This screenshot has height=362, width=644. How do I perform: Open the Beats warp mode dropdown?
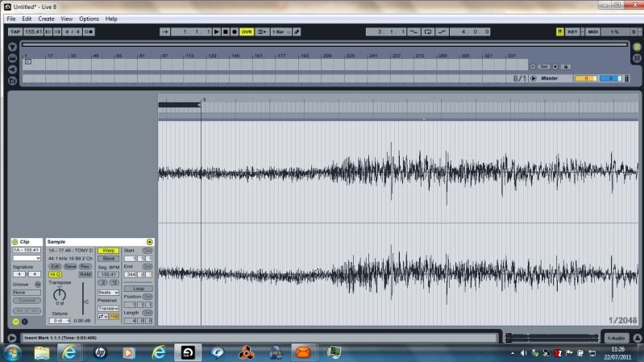tap(108, 292)
